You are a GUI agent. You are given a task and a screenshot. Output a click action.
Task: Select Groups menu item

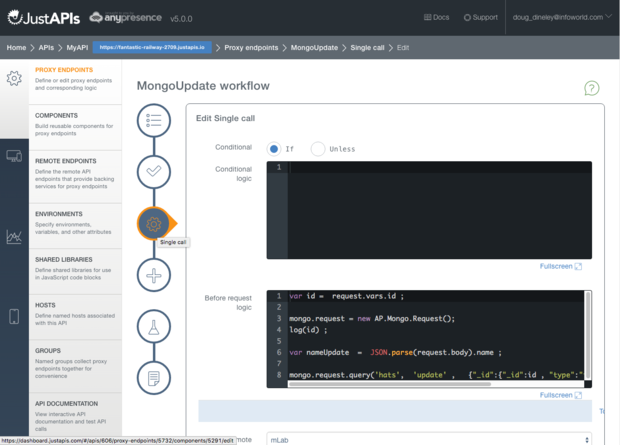pyautogui.click(x=75, y=366)
